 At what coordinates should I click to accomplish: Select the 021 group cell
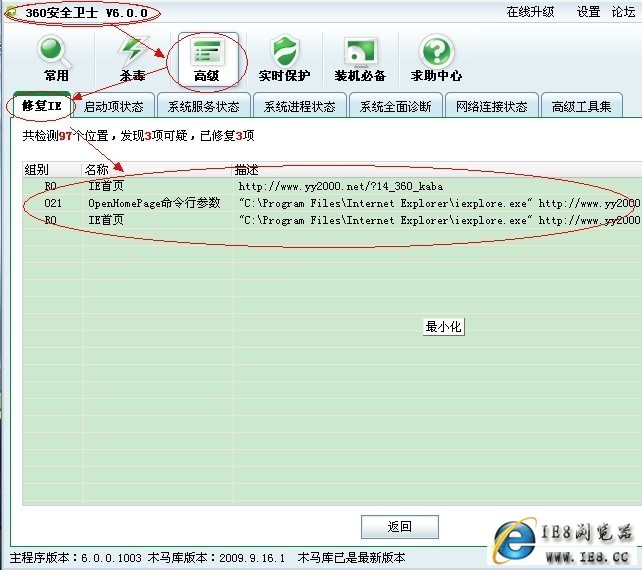(53, 203)
